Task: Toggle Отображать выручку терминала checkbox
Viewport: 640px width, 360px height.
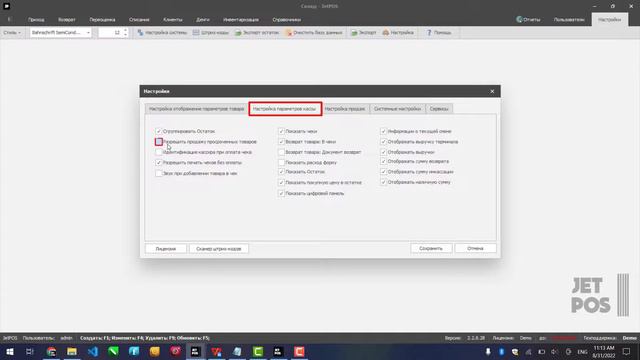Action: (383, 142)
